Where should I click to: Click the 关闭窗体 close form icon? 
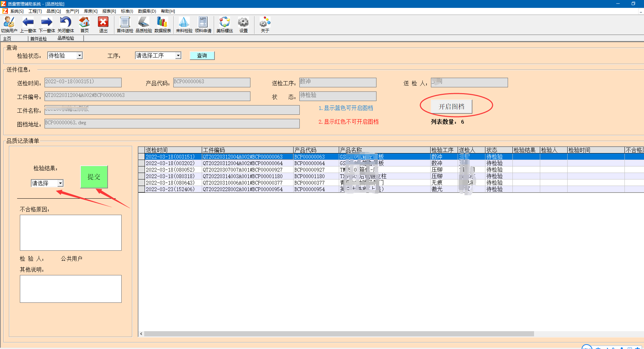pyautogui.click(x=65, y=25)
